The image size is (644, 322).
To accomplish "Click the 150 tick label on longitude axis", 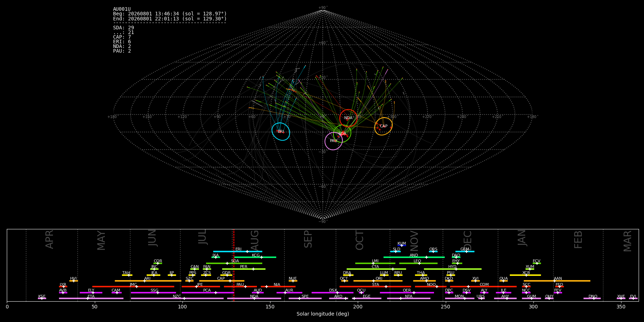I will [270, 307].
